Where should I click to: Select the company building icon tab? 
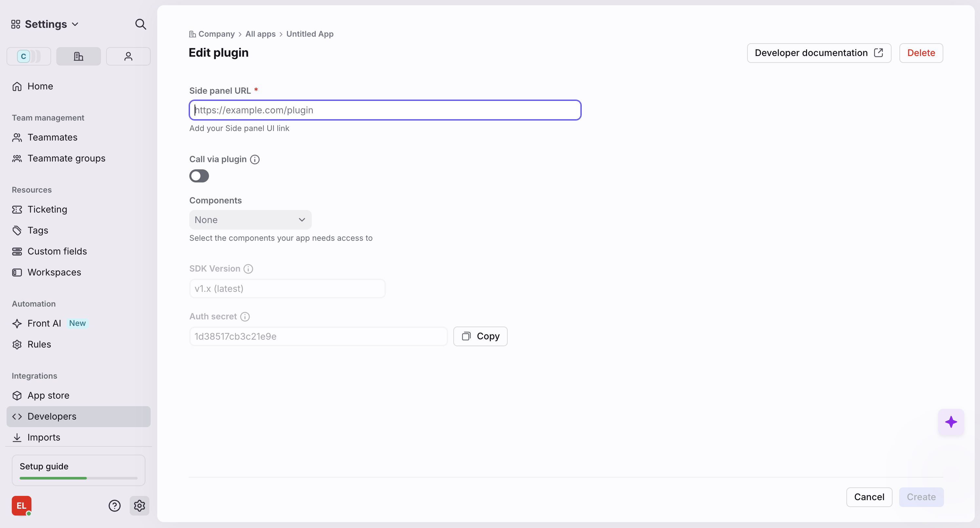[78, 56]
